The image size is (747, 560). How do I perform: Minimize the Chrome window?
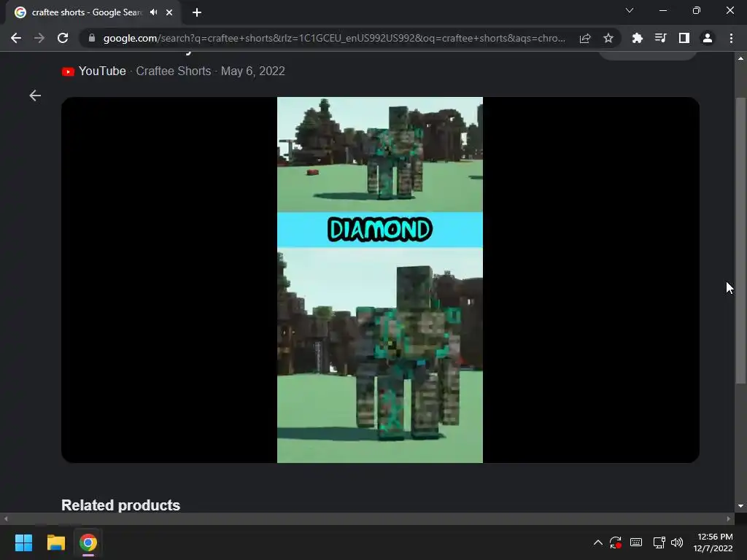coord(663,10)
